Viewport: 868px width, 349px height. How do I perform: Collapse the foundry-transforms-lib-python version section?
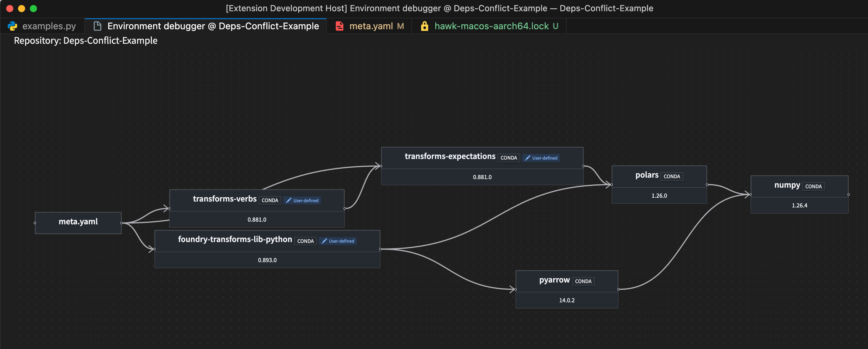click(267, 260)
